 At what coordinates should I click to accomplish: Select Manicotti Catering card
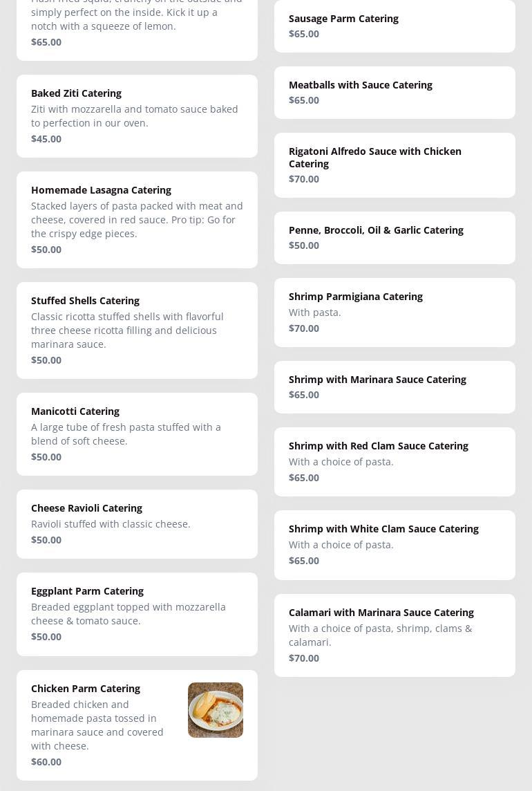click(x=137, y=434)
